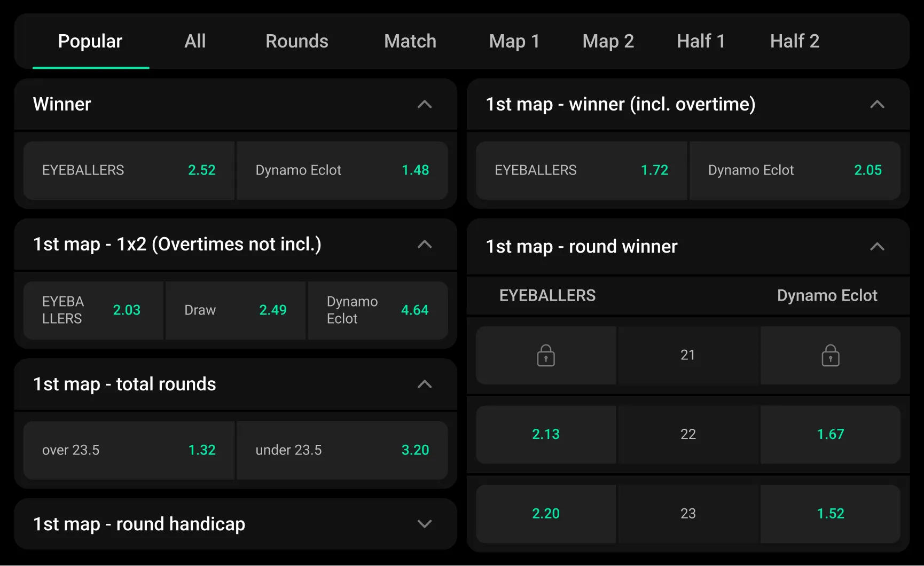
Task: Collapse 1st map 1x2 section
Action: (x=424, y=245)
